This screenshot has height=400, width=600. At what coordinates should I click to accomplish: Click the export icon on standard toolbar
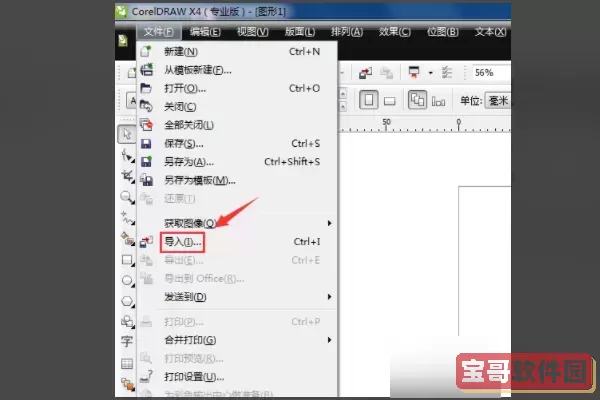coord(386,72)
